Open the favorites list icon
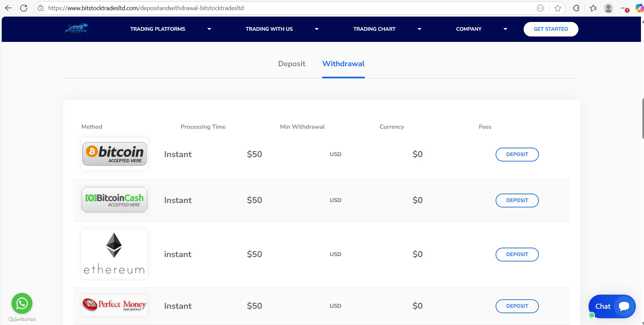This screenshot has height=325, width=644. point(593,8)
